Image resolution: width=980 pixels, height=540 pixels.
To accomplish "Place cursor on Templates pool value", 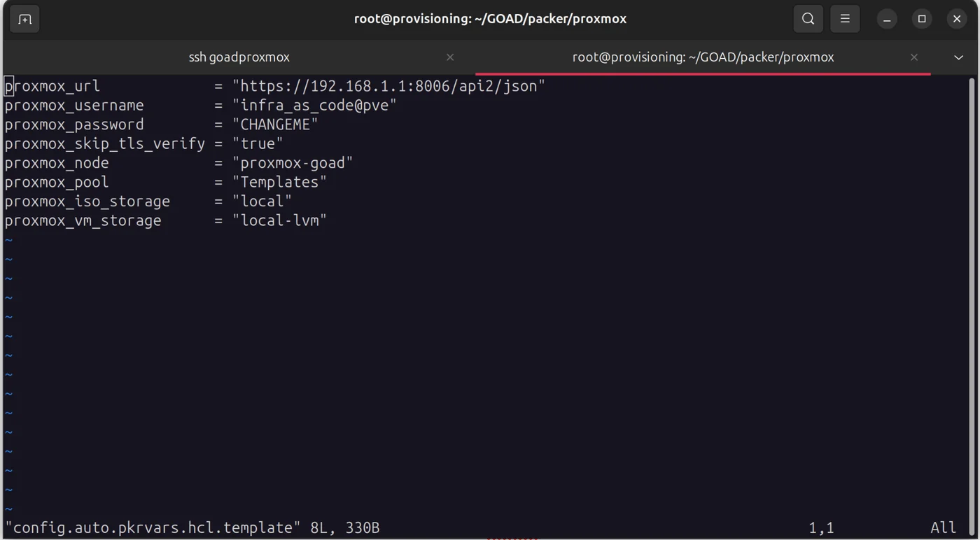I will (x=279, y=183).
